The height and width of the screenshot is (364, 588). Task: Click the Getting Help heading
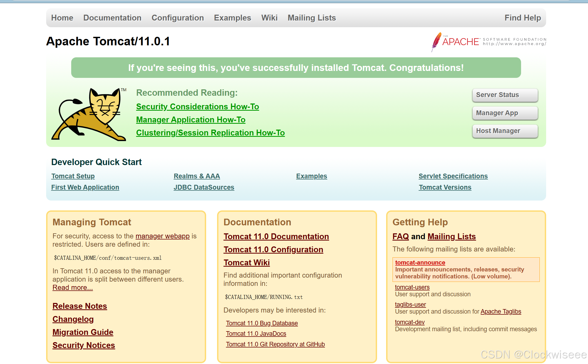(420, 222)
